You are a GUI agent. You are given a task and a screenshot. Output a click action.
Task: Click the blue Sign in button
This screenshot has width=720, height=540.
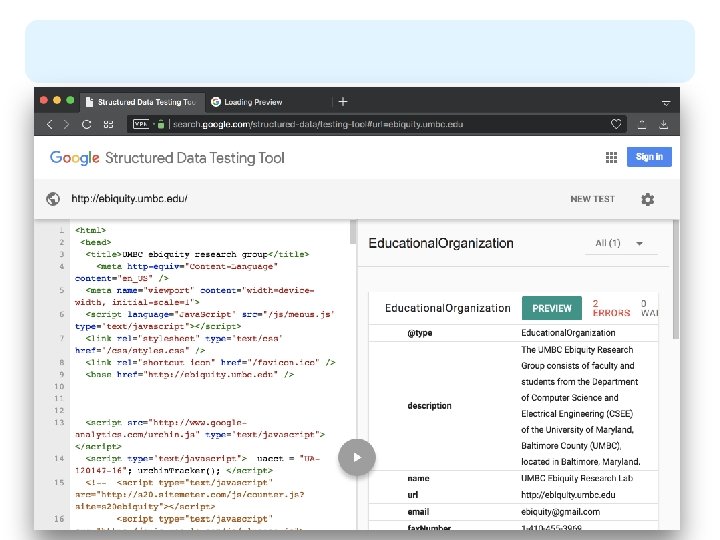[x=649, y=157]
